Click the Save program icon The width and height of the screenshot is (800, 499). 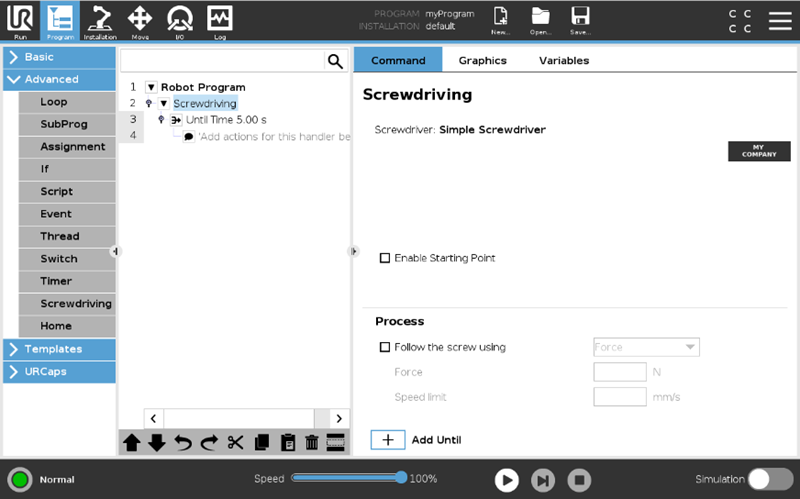tap(580, 19)
